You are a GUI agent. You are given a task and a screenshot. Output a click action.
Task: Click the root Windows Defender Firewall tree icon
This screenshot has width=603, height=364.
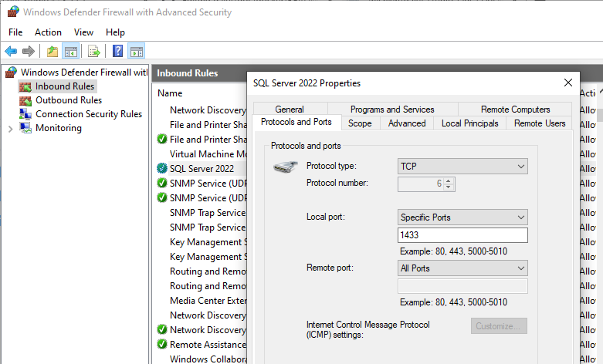point(11,72)
